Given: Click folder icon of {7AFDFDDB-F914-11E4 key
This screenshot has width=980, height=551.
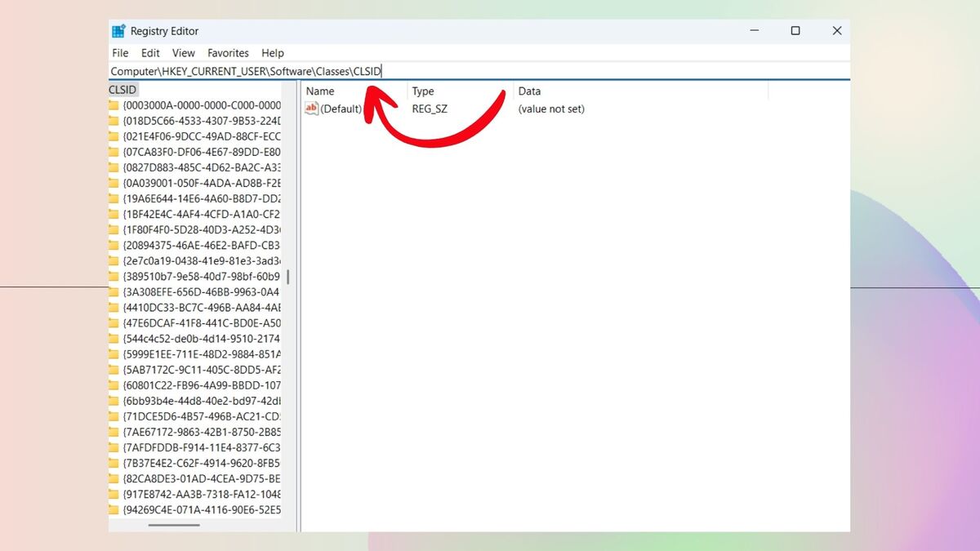Looking at the screenshot, I should click(x=114, y=447).
